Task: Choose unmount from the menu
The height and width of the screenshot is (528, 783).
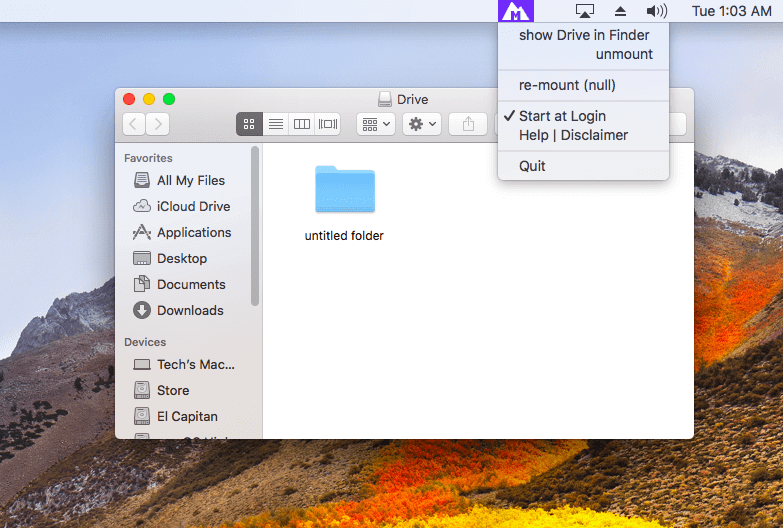Action: click(x=624, y=54)
